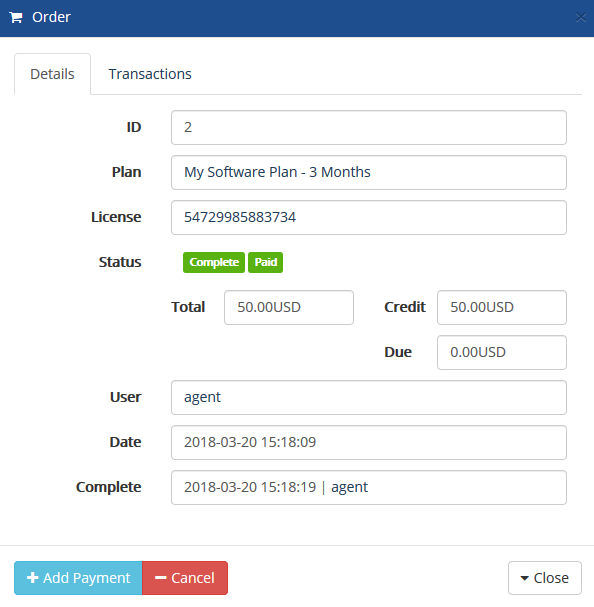Click the caret arrow on the Close button

524,578
